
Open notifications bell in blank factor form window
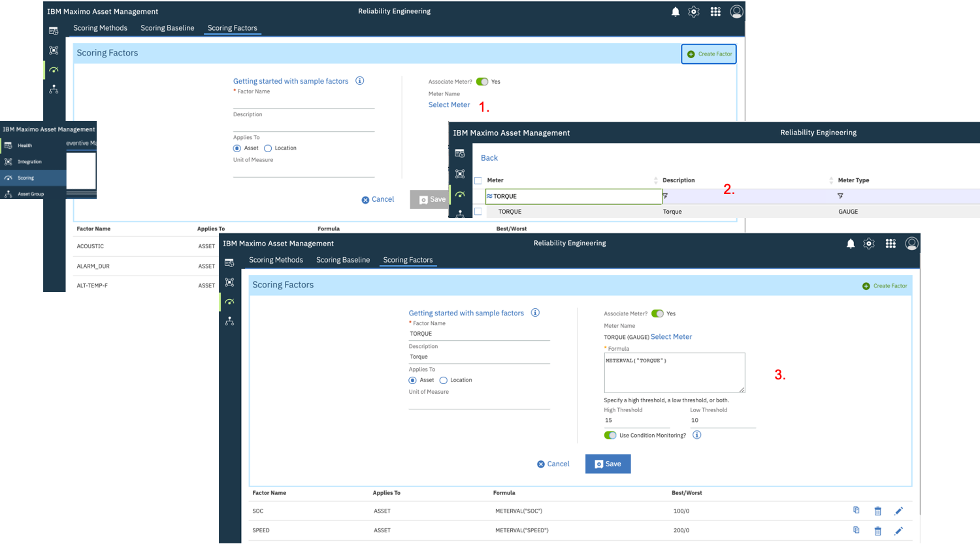point(676,12)
